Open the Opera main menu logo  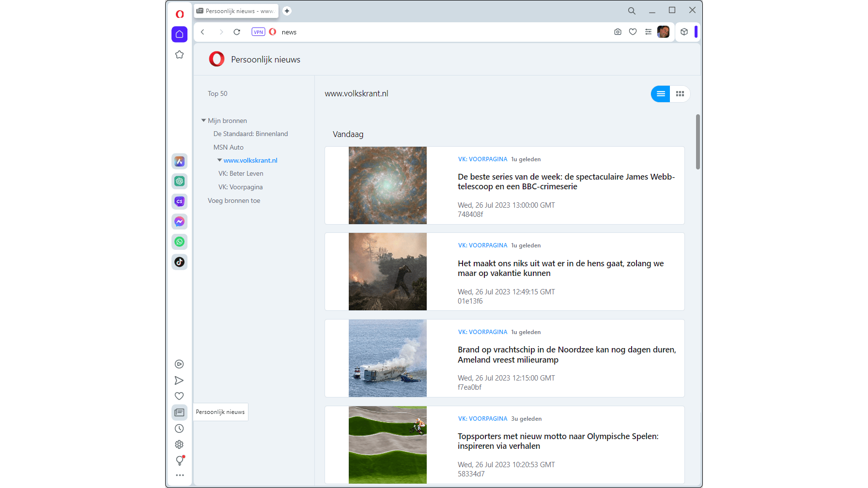[180, 14]
